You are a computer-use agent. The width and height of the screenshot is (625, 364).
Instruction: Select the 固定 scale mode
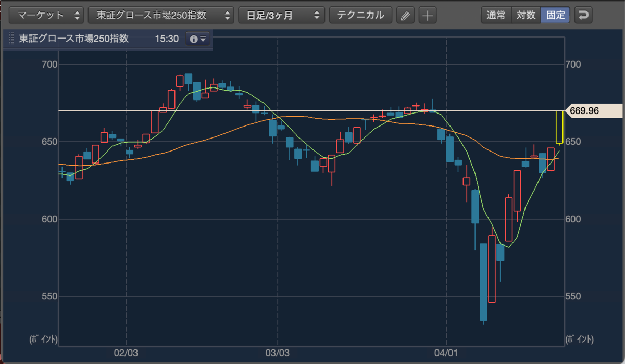(x=556, y=15)
